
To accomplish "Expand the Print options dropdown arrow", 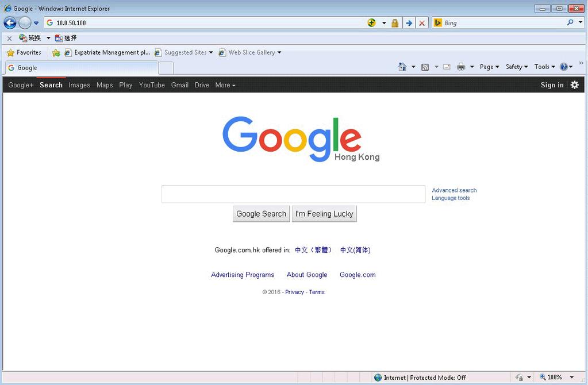I will click(x=472, y=67).
